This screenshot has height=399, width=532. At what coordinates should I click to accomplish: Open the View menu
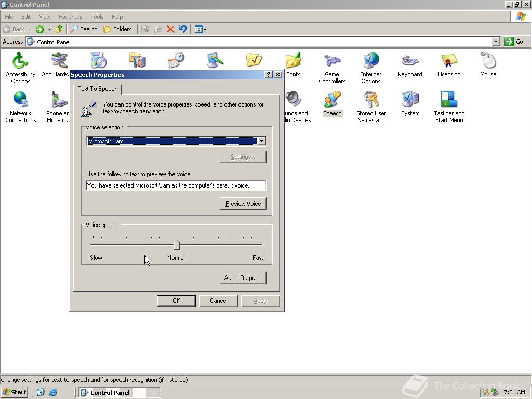point(45,17)
